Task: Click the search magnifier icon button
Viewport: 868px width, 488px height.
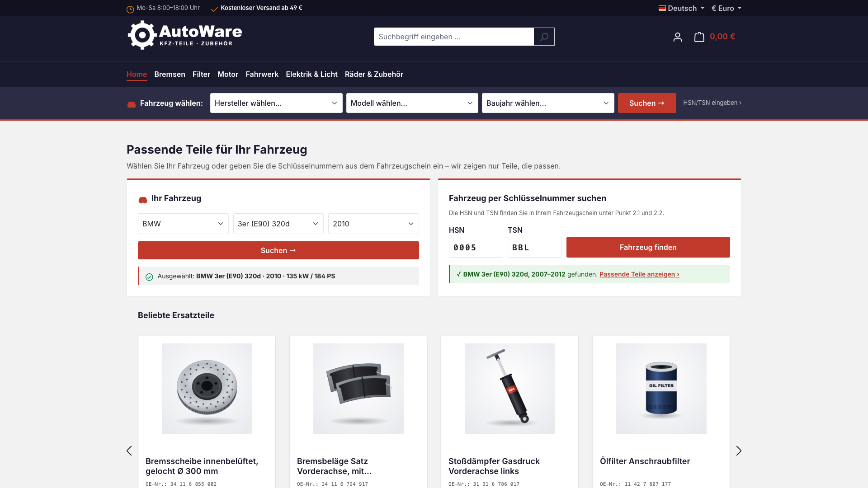Action: click(x=544, y=37)
